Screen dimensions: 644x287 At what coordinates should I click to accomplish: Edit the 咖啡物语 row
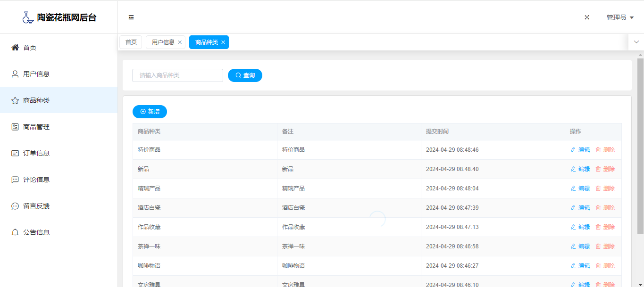580,265
